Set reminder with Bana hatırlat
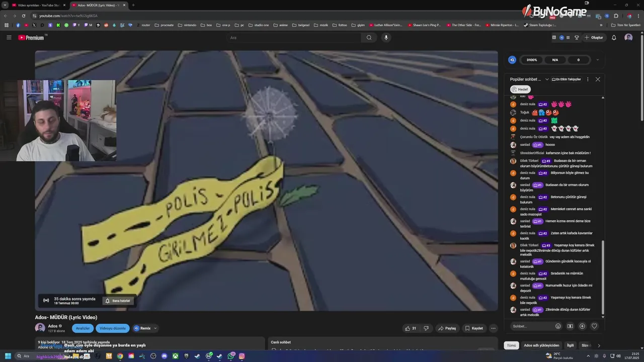The width and height of the screenshot is (644, 362). click(x=118, y=301)
